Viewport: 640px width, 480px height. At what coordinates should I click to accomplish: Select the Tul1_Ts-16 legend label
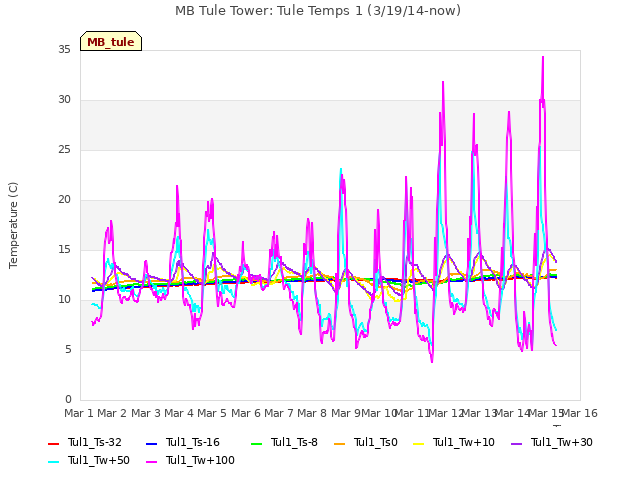(x=193, y=442)
